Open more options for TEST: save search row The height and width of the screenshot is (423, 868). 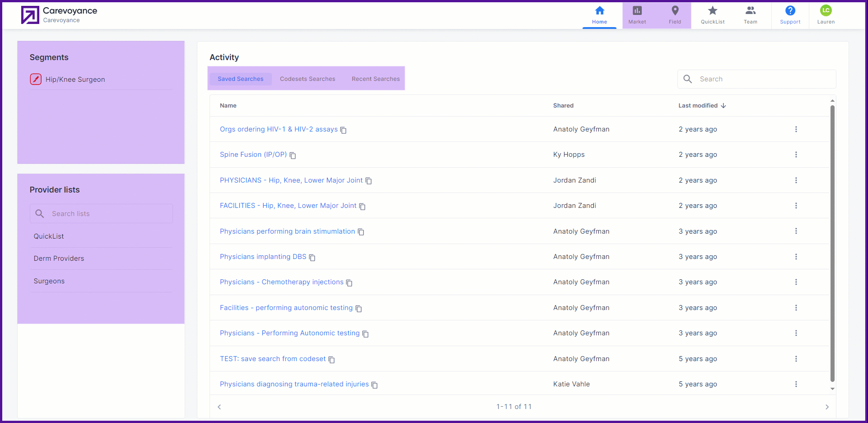coord(796,359)
